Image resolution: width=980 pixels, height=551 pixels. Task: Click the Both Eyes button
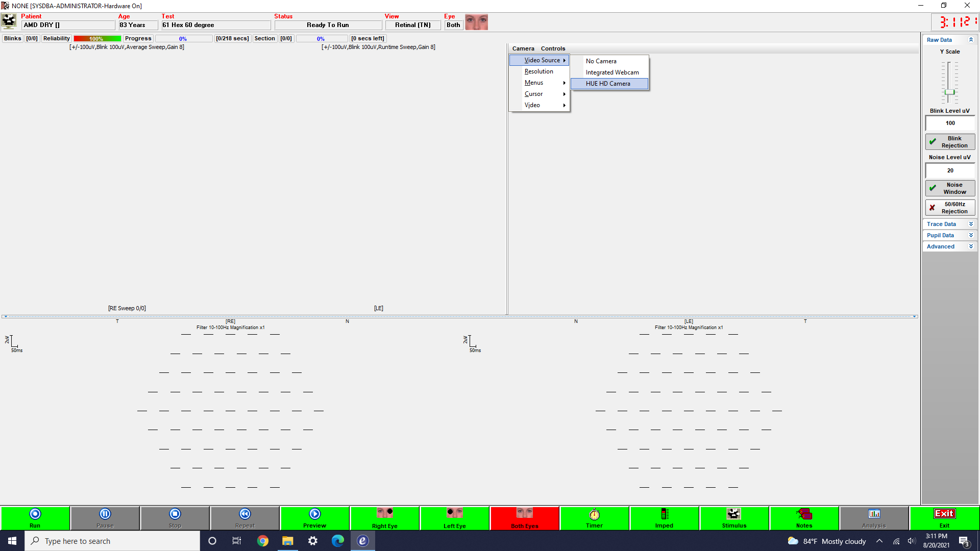click(x=524, y=517)
